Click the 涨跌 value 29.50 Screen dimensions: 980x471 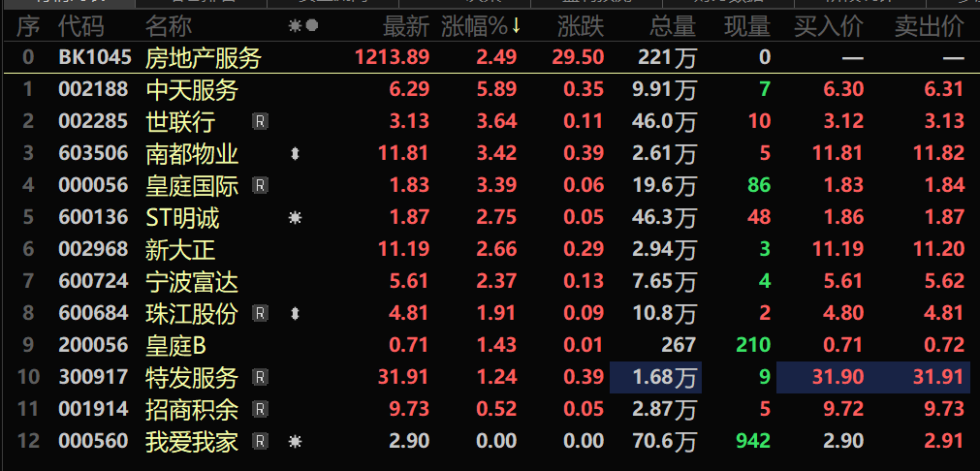pyautogui.click(x=578, y=58)
